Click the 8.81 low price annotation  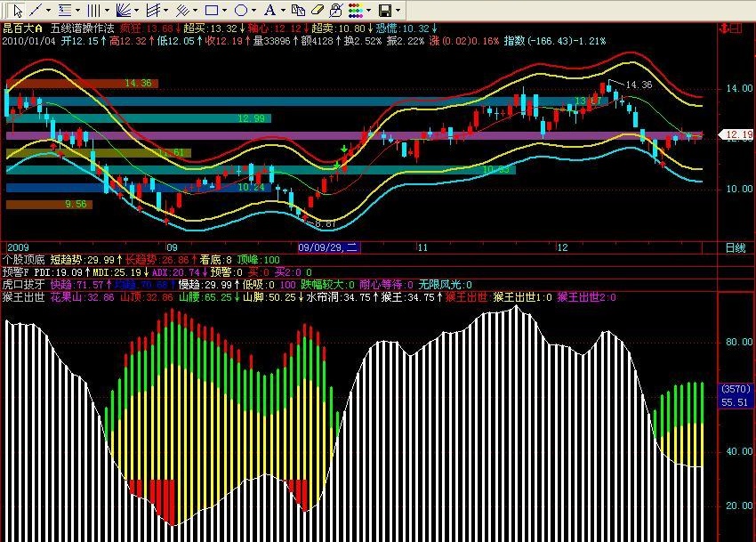pyautogui.click(x=325, y=224)
